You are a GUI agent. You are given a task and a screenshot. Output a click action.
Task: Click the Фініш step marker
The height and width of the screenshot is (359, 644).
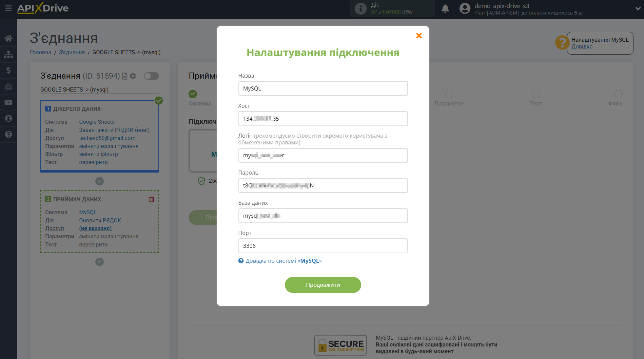click(x=618, y=94)
